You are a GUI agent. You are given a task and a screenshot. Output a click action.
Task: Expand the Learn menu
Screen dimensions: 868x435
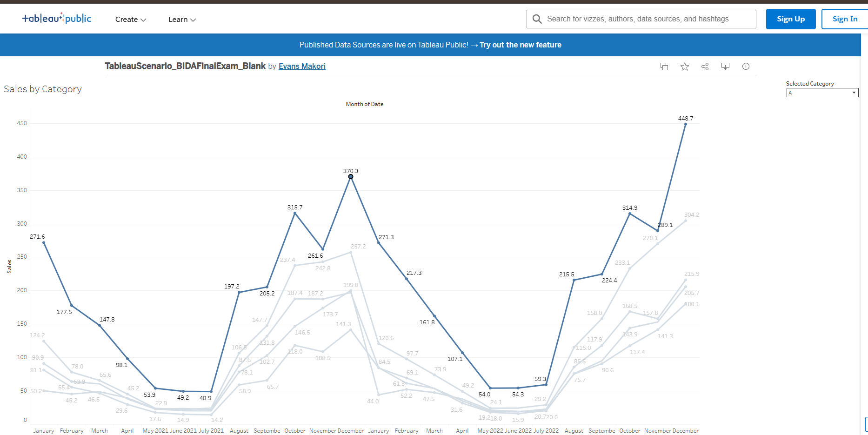point(182,20)
